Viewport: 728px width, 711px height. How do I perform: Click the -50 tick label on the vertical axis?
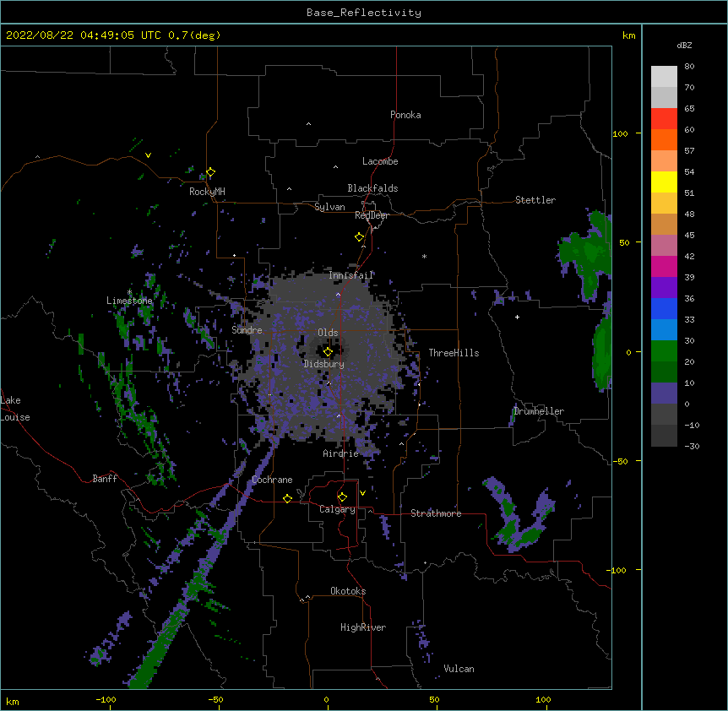619,461
